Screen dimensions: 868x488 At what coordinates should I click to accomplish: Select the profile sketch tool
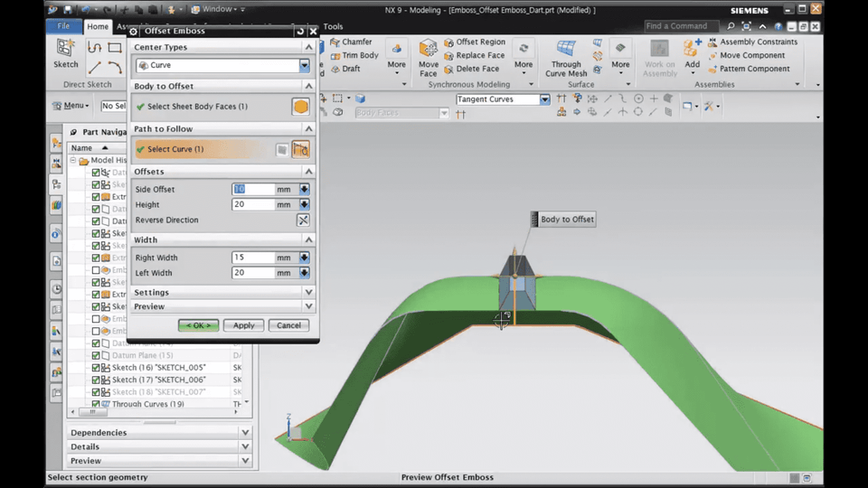coord(95,48)
